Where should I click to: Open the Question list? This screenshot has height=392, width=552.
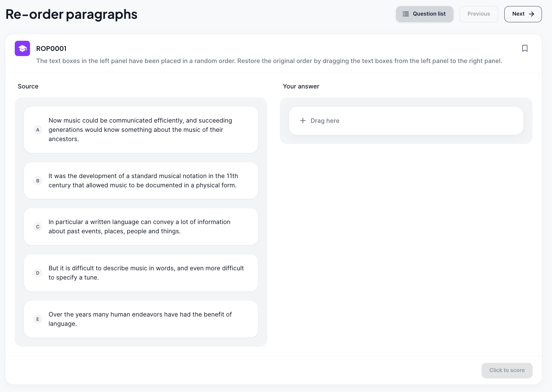pos(424,14)
